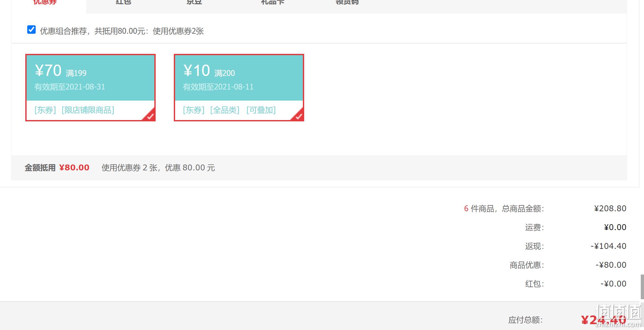Viewport: 644px width, 330px height.
Task: Select the ¥70 满199 coupon card
Action: pos(90,88)
